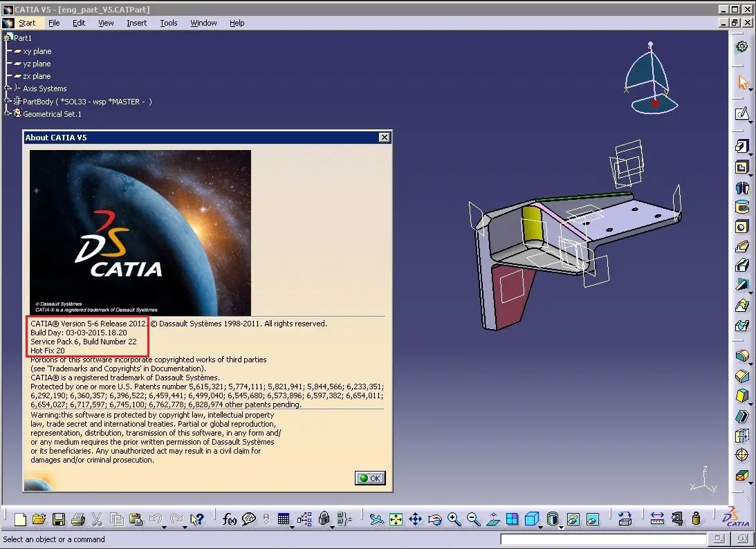
Task: Open the Insert menu
Action: coord(136,23)
